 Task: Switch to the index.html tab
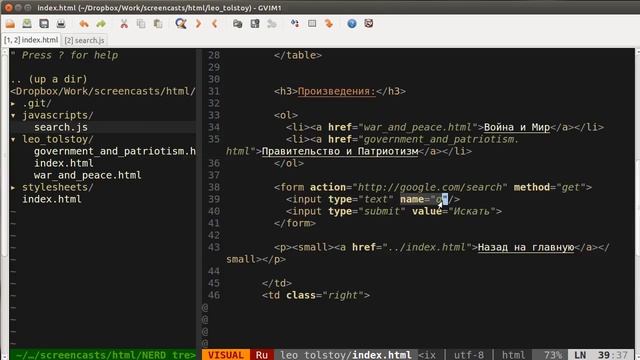point(31,40)
